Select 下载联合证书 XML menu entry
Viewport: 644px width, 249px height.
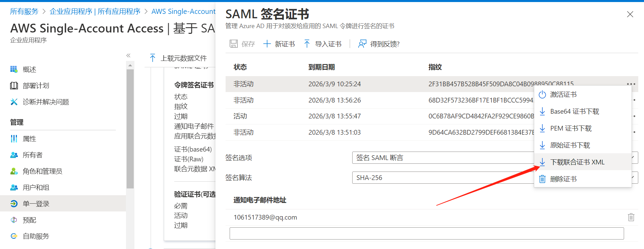pos(583,162)
